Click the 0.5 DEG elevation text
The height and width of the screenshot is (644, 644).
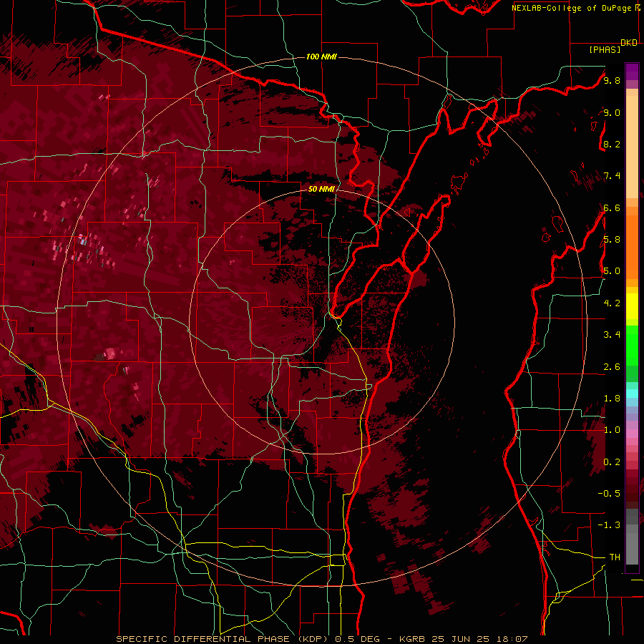(356, 639)
